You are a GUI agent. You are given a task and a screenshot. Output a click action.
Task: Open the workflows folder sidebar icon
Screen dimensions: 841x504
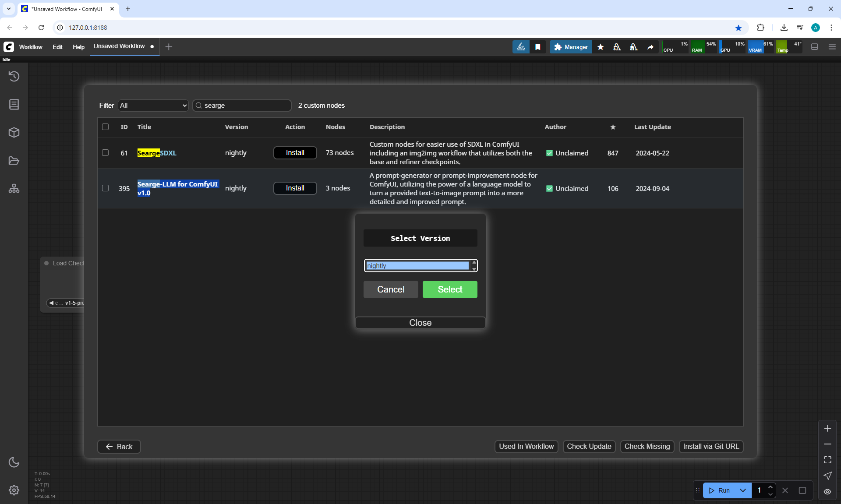14,161
